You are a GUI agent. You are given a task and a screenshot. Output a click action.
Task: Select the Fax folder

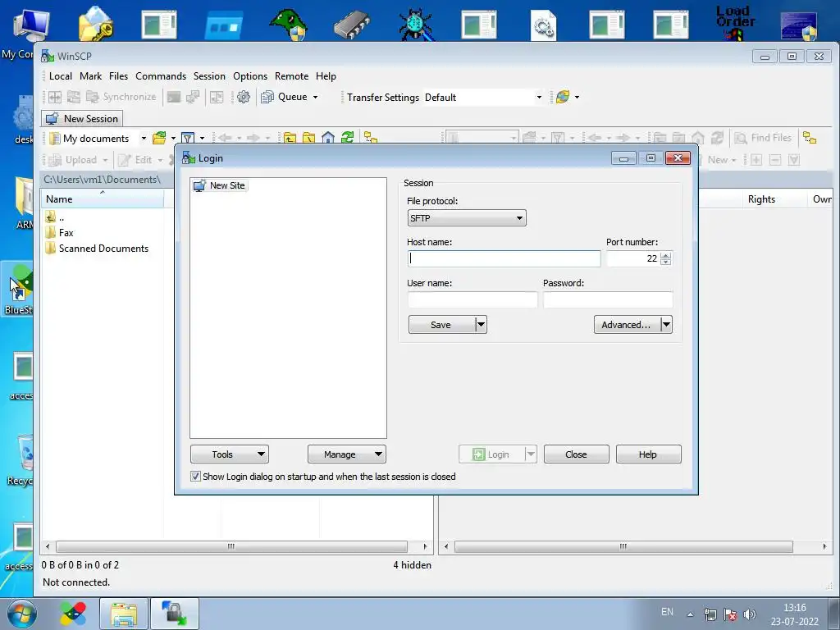[59, 232]
